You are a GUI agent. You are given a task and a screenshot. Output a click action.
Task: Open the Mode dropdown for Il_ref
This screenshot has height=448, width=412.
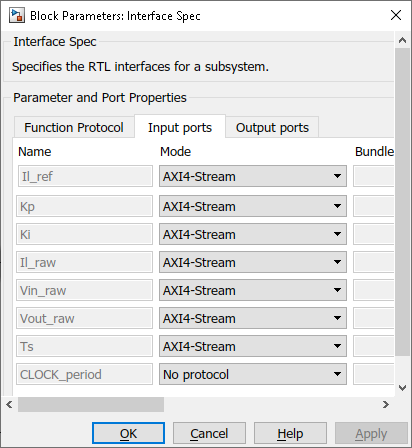pos(253,176)
